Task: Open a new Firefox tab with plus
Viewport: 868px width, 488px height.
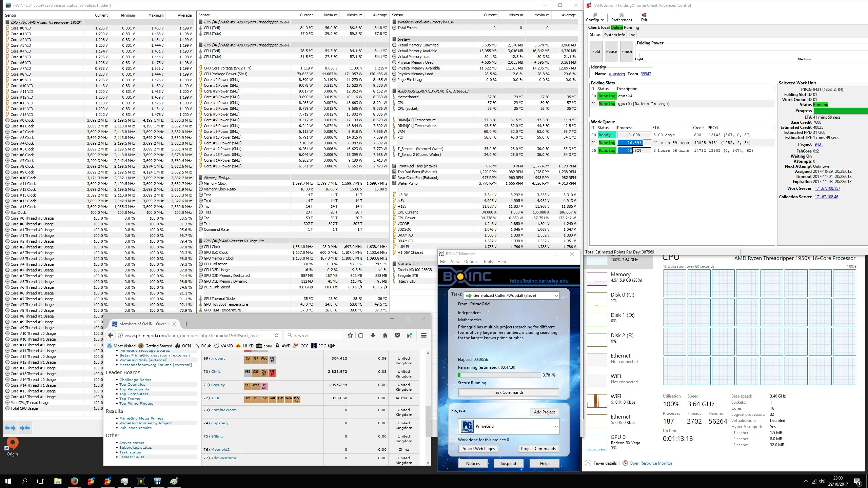Action: tap(186, 324)
